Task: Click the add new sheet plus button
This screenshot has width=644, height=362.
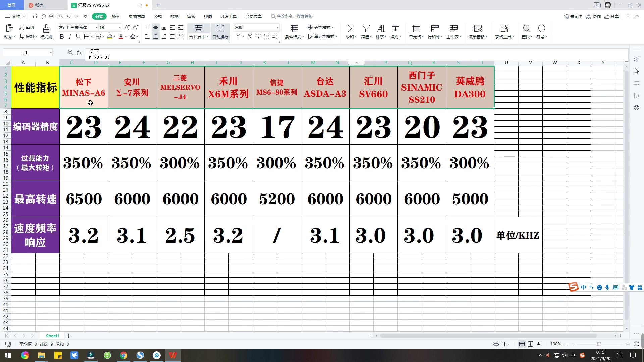Action: (68, 336)
